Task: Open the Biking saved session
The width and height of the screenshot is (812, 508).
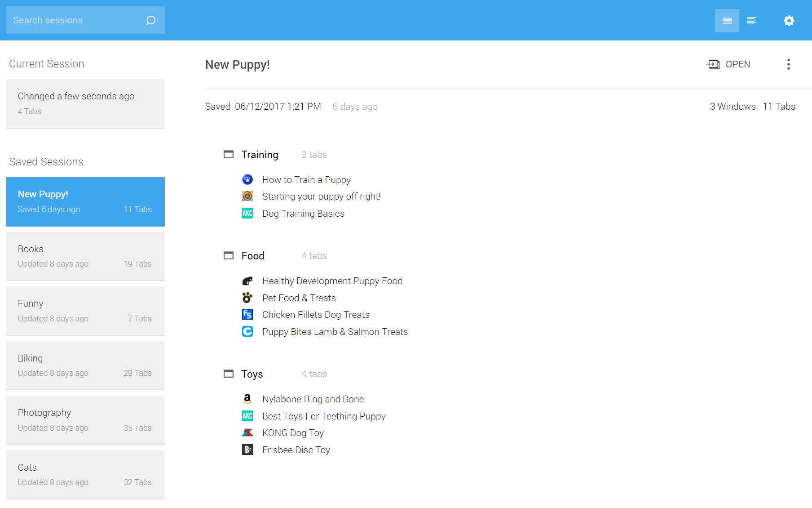Action: 85,365
